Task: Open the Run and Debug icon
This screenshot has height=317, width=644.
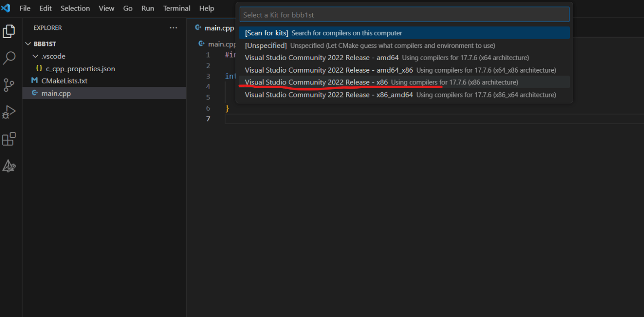Action: (x=9, y=112)
